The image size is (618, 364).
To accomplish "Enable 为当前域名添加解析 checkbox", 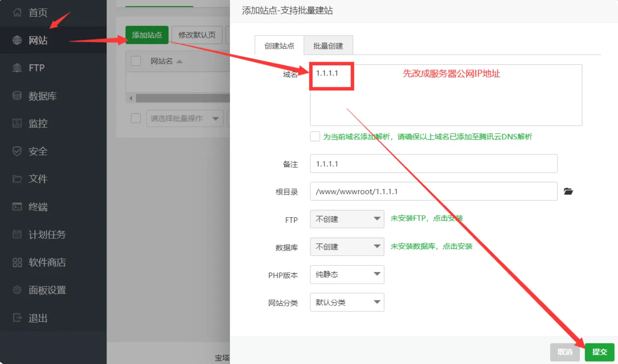I will pos(315,136).
